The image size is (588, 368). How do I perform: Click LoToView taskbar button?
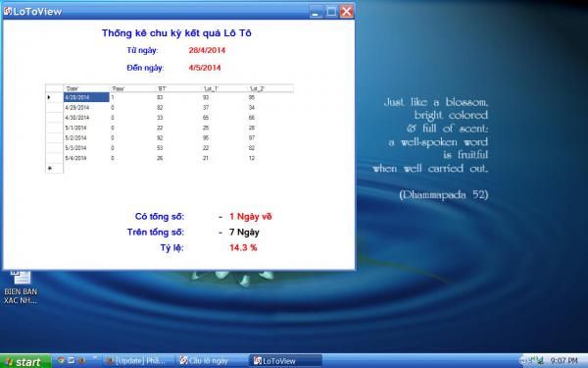[x=286, y=361]
